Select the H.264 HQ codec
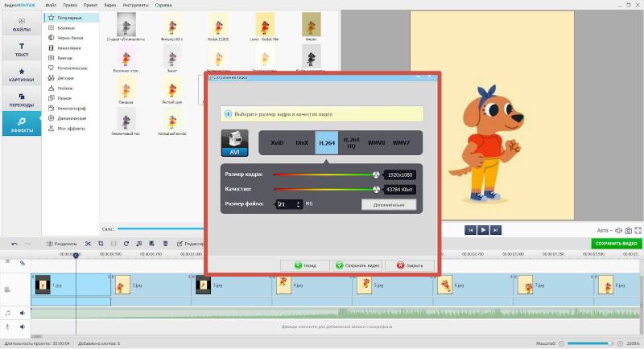Viewport: 644px width, 349px height. click(351, 142)
